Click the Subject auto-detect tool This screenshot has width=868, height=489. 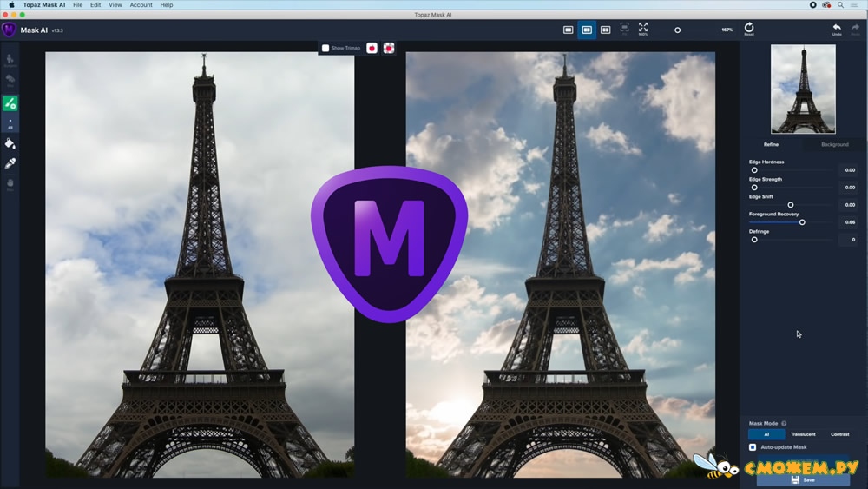pos(10,60)
